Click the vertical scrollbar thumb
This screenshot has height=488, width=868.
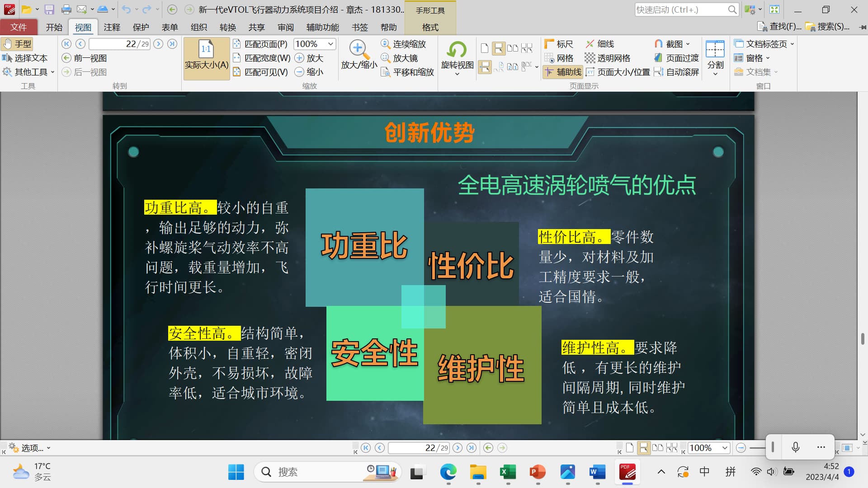863,339
